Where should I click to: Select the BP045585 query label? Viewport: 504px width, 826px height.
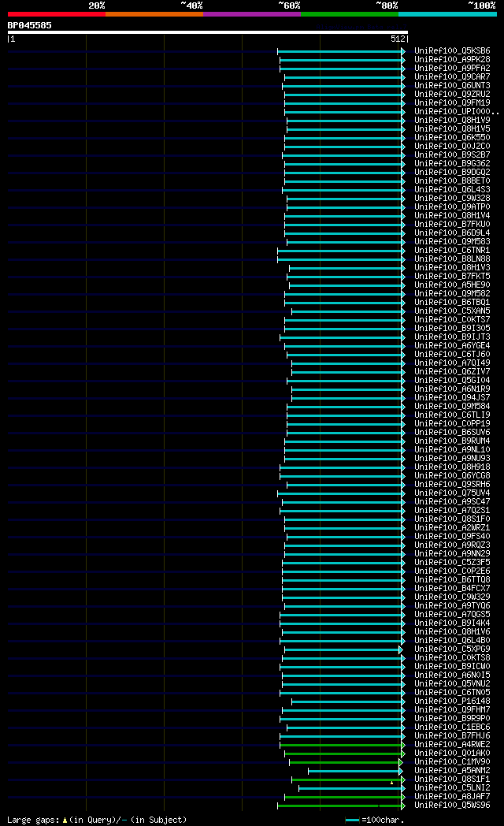(29, 25)
